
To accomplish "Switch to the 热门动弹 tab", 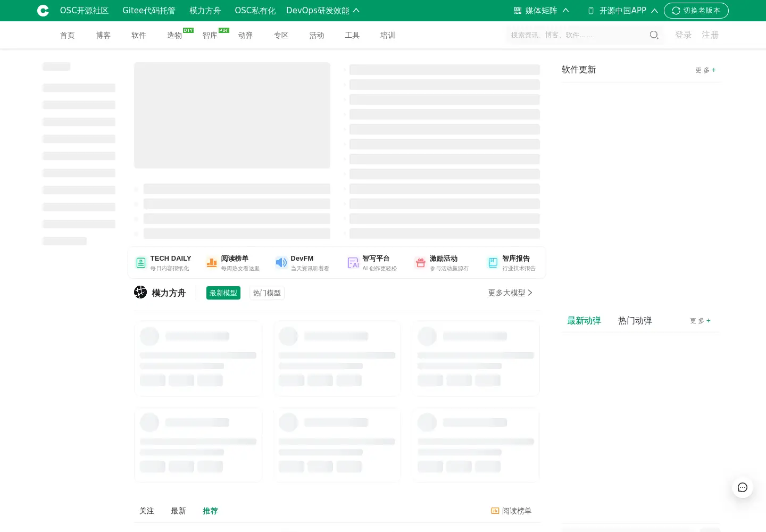I will (635, 321).
